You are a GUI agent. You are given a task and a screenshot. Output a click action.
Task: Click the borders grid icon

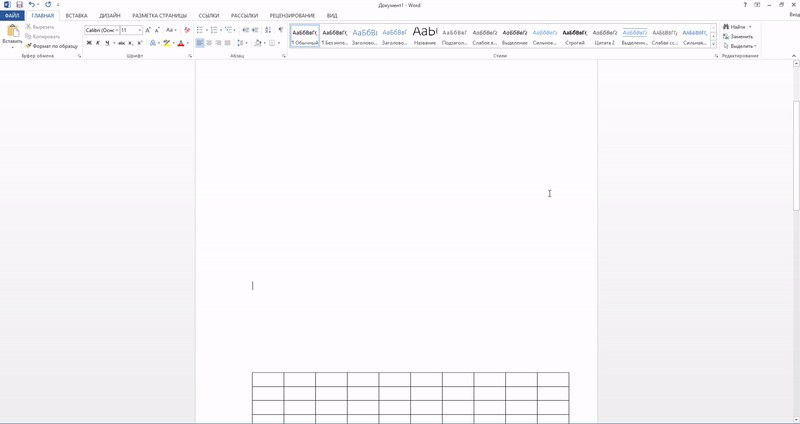click(272, 43)
